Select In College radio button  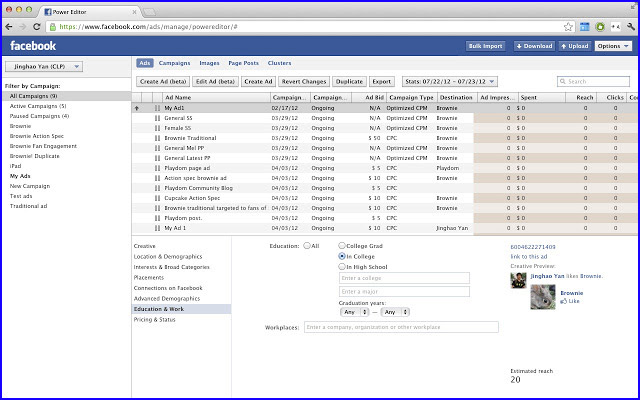pos(342,256)
